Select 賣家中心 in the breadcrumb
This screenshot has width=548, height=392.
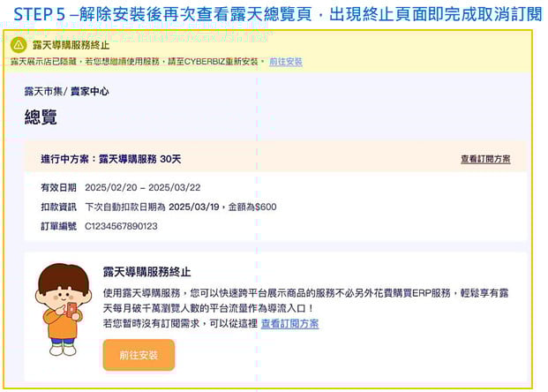(x=90, y=91)
